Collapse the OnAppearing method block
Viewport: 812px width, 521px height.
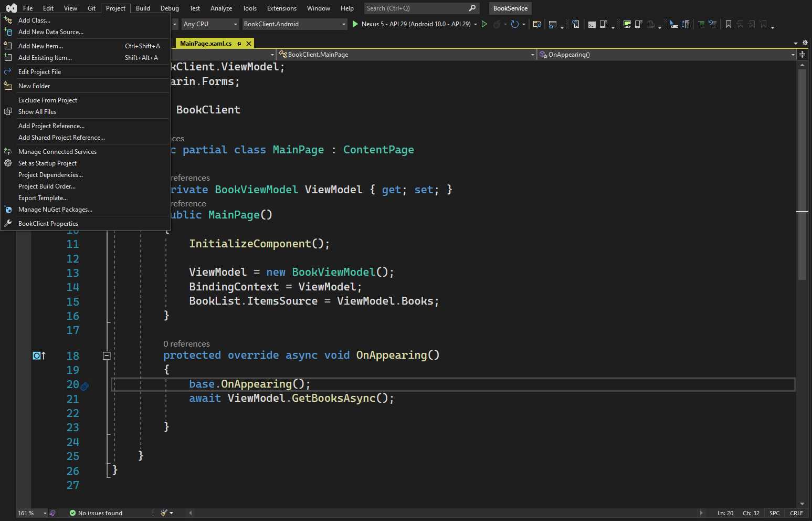[107, 356]
